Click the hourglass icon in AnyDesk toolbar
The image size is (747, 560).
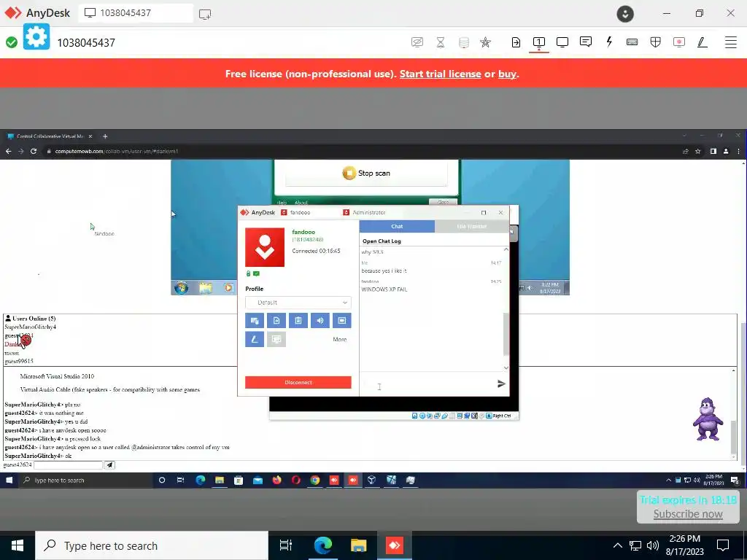pyautogui.click(x=441, y=42)
